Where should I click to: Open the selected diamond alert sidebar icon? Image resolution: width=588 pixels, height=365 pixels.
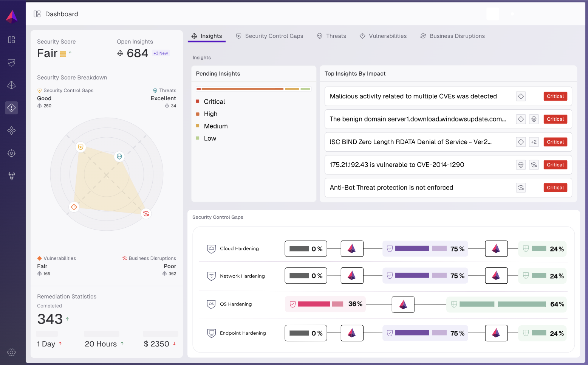11,108
